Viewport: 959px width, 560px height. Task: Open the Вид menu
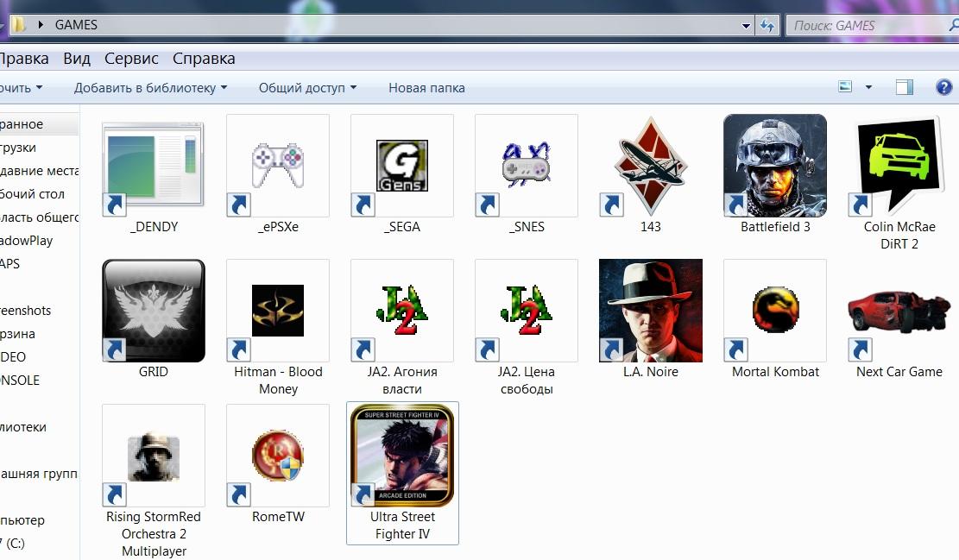(x=77, y=59)
